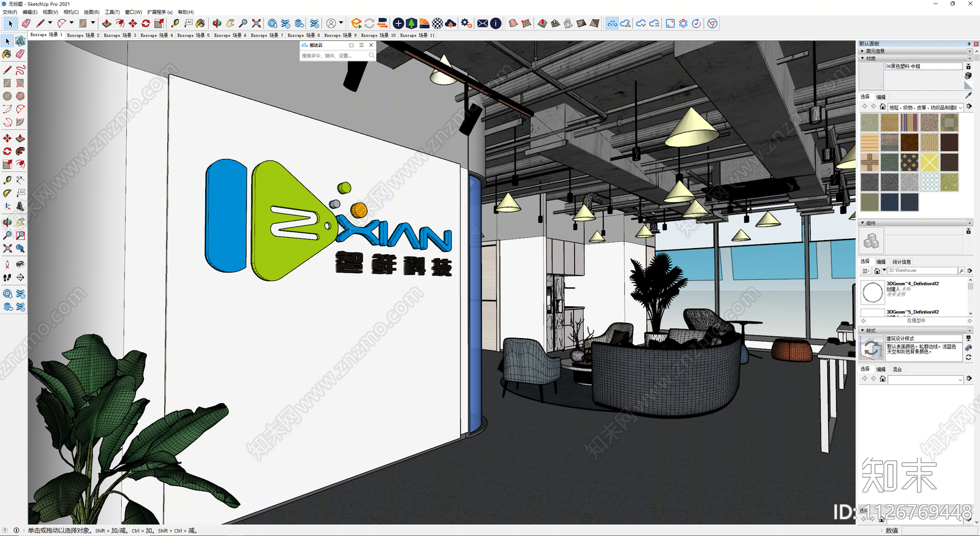The height and width of the screenshot is (536, 980).
Task: Collapse the 材质 panel
Action: click(x=862, y=58)
